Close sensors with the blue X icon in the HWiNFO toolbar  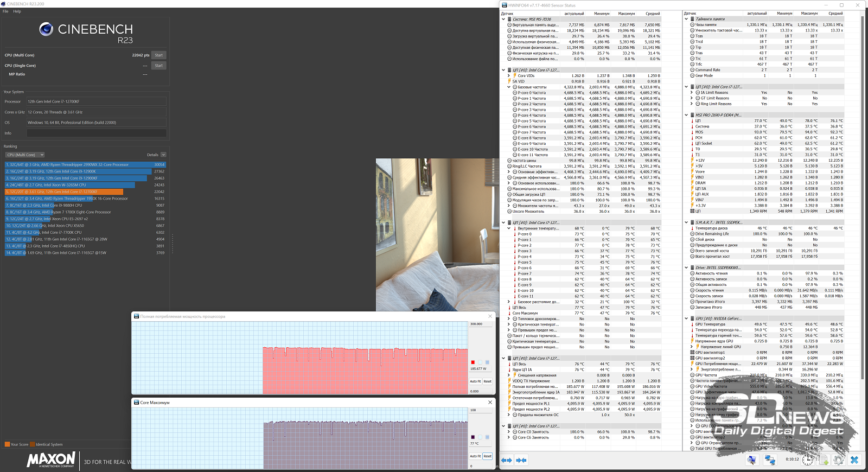854,460
